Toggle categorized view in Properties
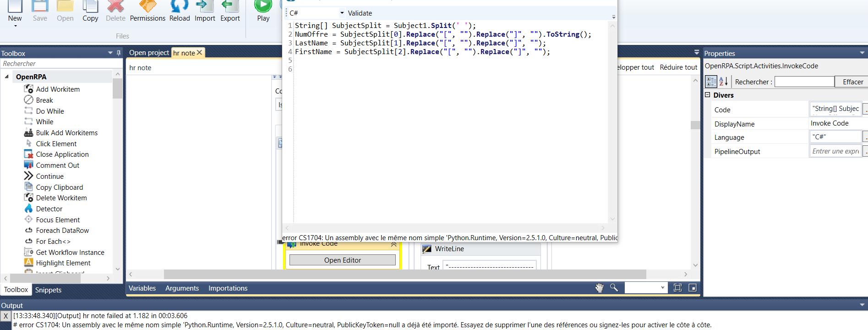868x330 pixels. pyautogui.click(x=711, y=82)
